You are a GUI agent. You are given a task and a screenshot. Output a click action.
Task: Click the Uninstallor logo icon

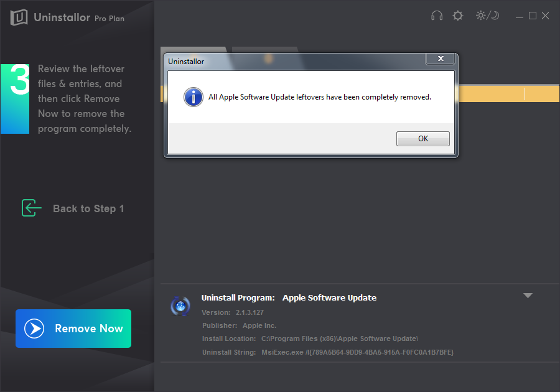click(x=19, y=17)
